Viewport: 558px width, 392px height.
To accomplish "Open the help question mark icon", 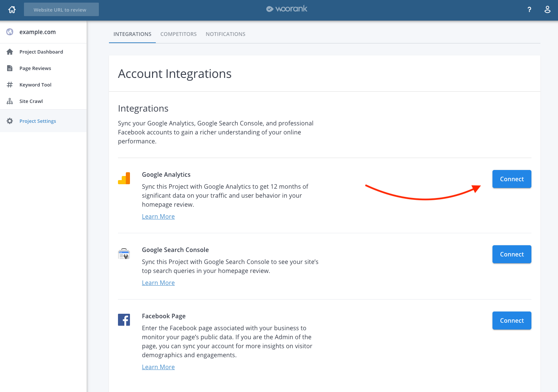I will (x=529, y=10).
